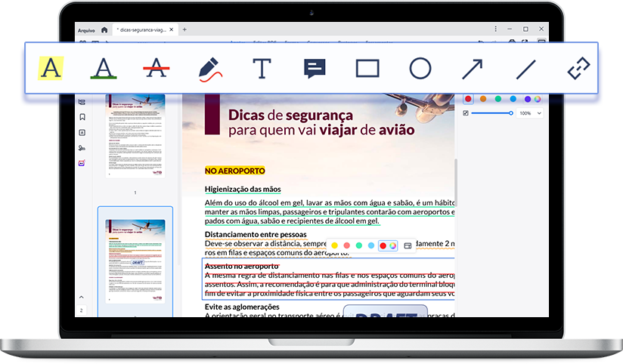The height and width of the screenshot is (364, 623).
Task: Adjust the opacity slider in right panel
Action: [x=493, y=113]
